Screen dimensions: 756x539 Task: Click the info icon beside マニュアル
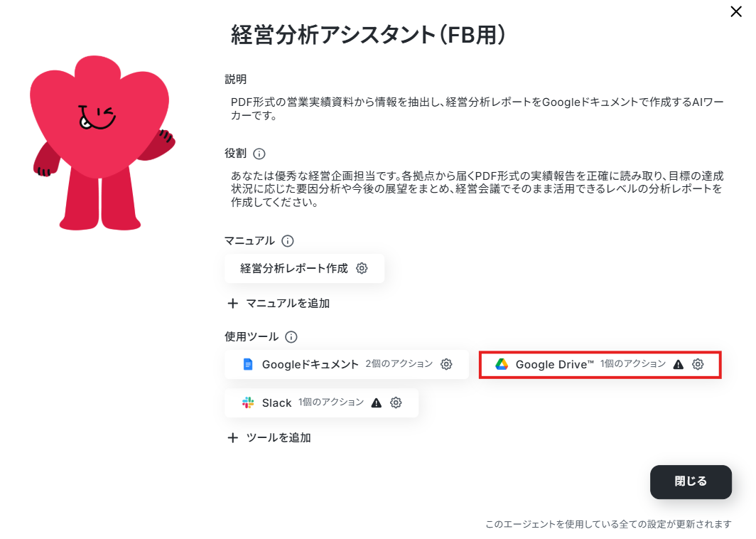click(x=287, y=241)
